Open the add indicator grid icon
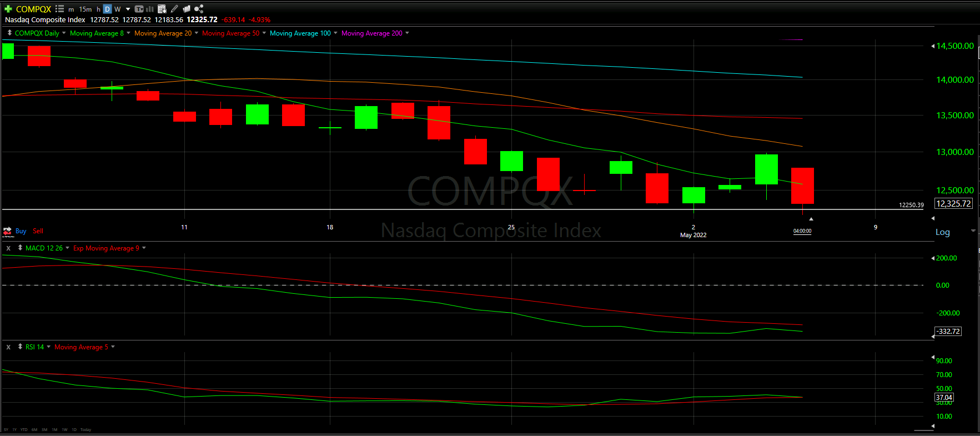Image resolution: width=980 pixels, height=436 pixels. pos(162,9)
